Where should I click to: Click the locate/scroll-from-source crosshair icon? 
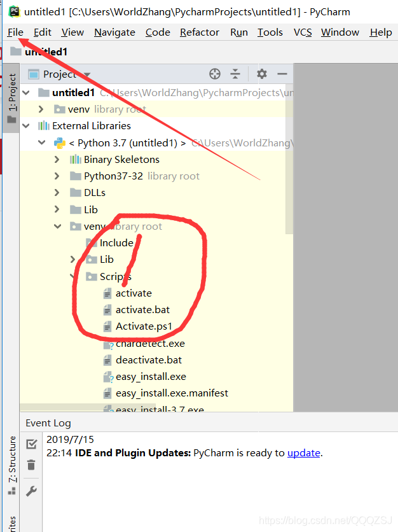click(x=215, y=74)
